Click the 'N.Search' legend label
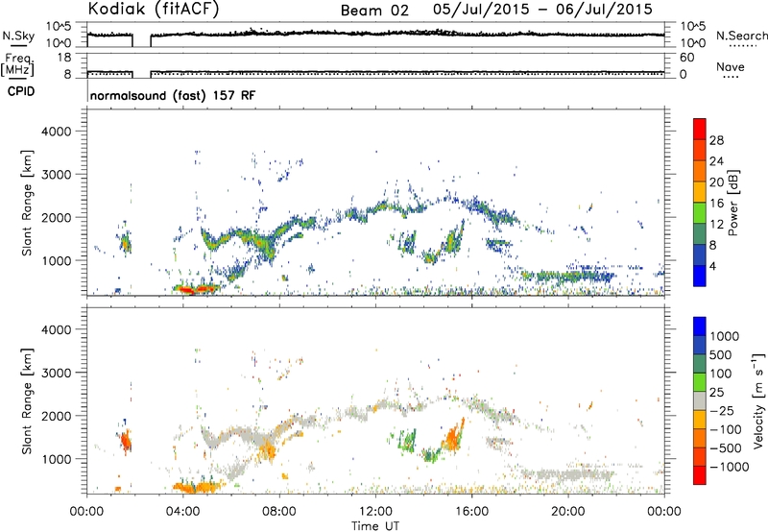 (741, 36)
